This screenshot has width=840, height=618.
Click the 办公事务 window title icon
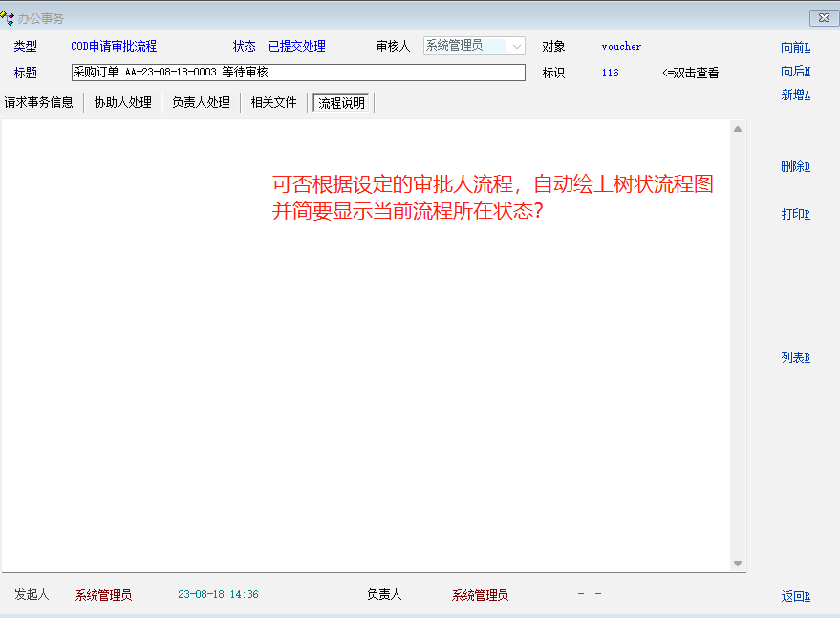pos(8,18)
